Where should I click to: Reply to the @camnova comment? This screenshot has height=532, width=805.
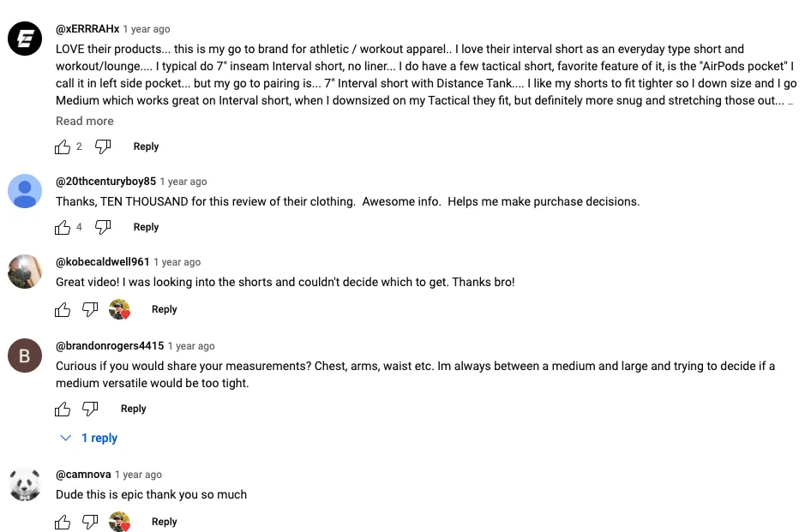165,522
